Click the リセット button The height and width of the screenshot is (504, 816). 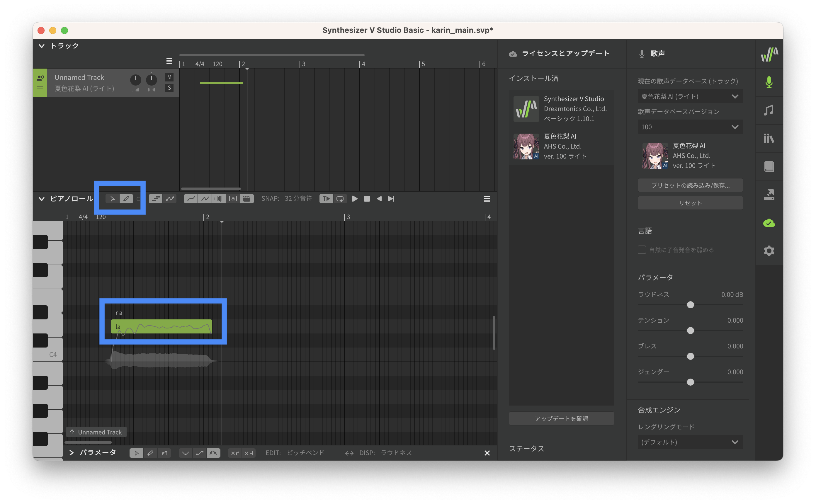690,203
